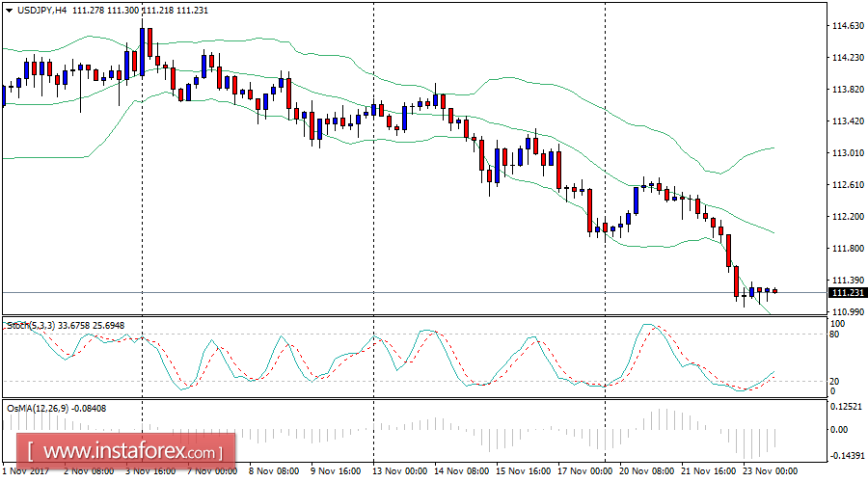Click the 113.010 price axis label
The width and height of the screenshot is (868, 482).
[x=848, y=153]
